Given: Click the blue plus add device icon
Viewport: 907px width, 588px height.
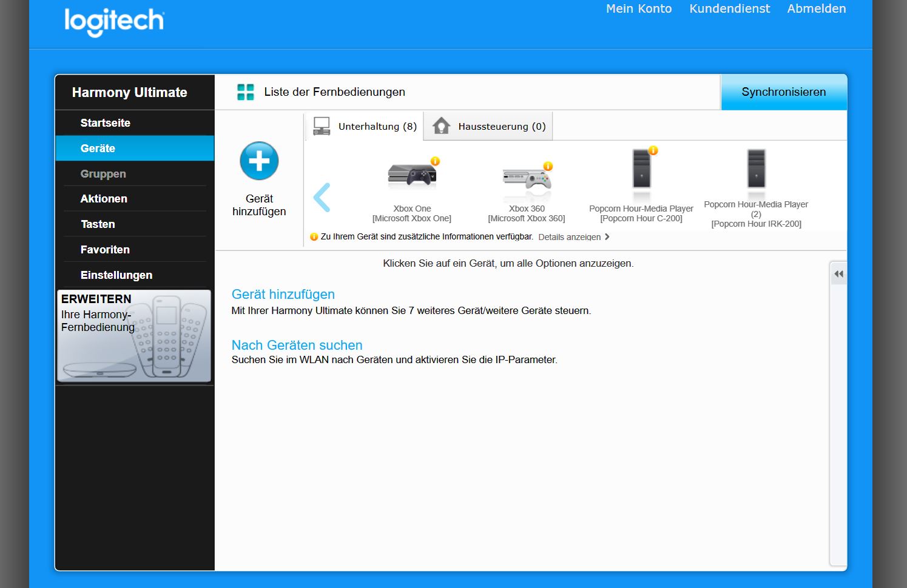Looking at the screenshot, I should click(259, 161).
